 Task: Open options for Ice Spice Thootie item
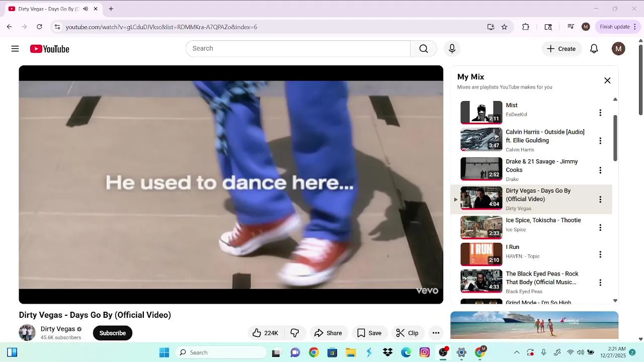pos(600,228)
